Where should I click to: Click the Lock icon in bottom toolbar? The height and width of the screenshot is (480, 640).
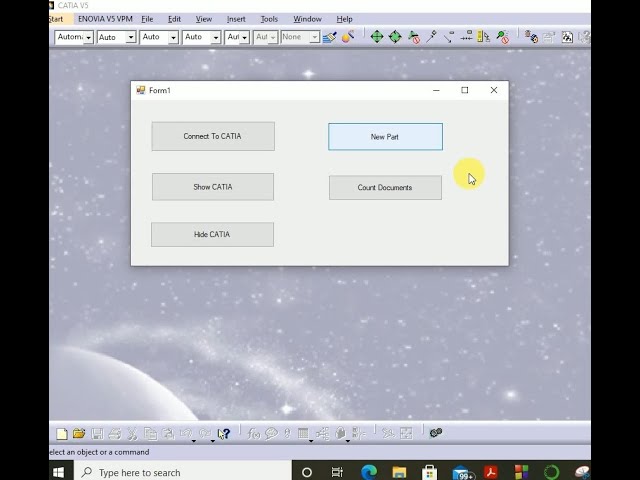click(340, 433)
